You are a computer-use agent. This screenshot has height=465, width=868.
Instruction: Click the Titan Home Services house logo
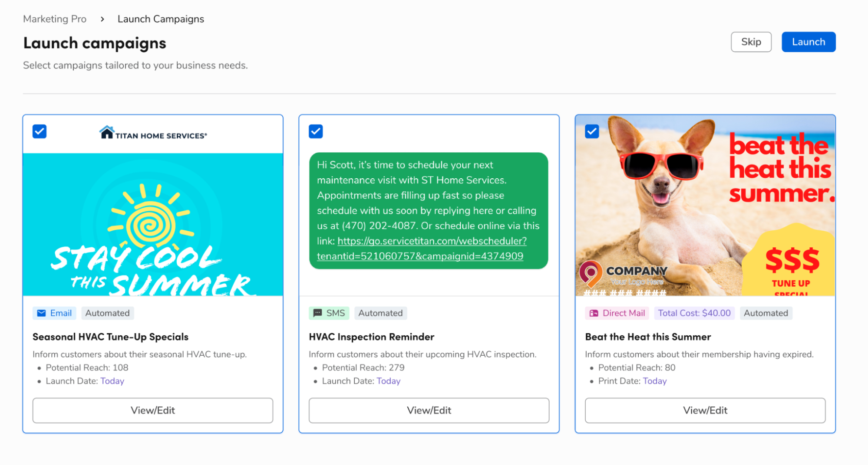[x=106, y=132]
